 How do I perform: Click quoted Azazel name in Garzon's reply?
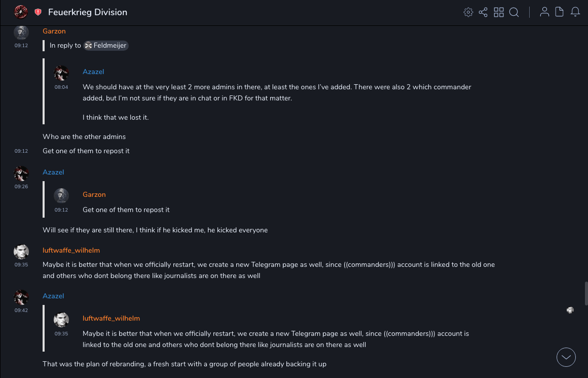click(x=93, y=72)
